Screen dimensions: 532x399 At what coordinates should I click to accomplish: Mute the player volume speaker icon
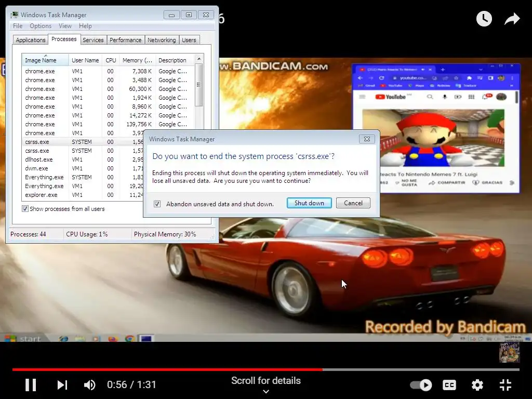click(x=89, y=385)
